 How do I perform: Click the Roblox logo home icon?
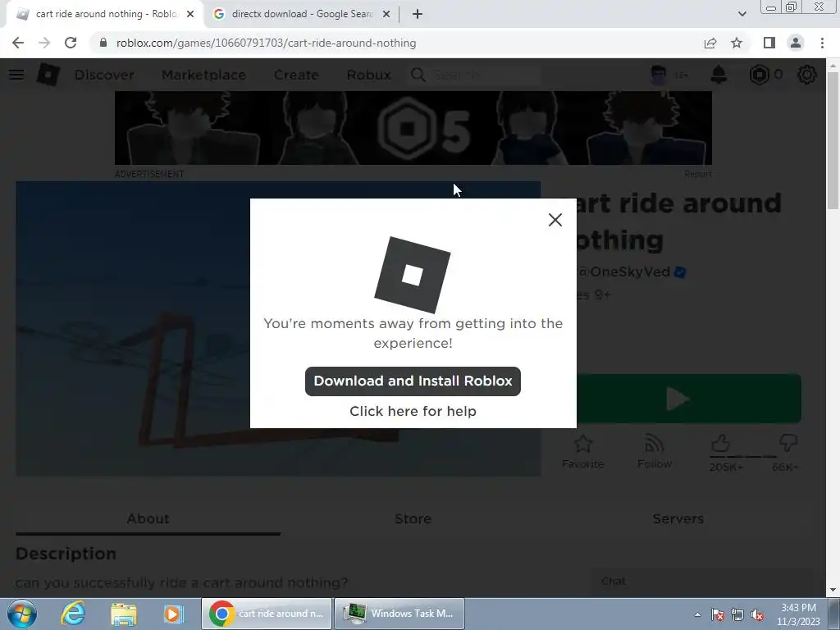pos(48,75)
